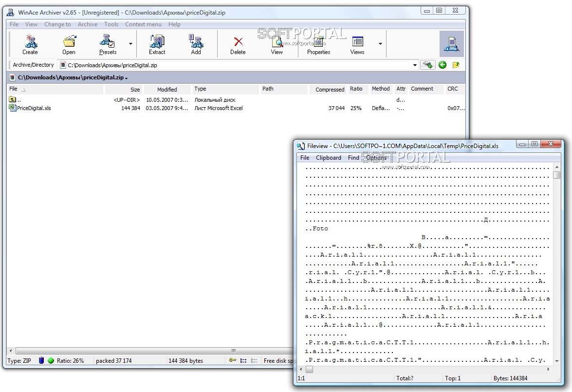Sort by the Ratio column header
This screenshot has width=572, height=392.
tap(358, 89)
